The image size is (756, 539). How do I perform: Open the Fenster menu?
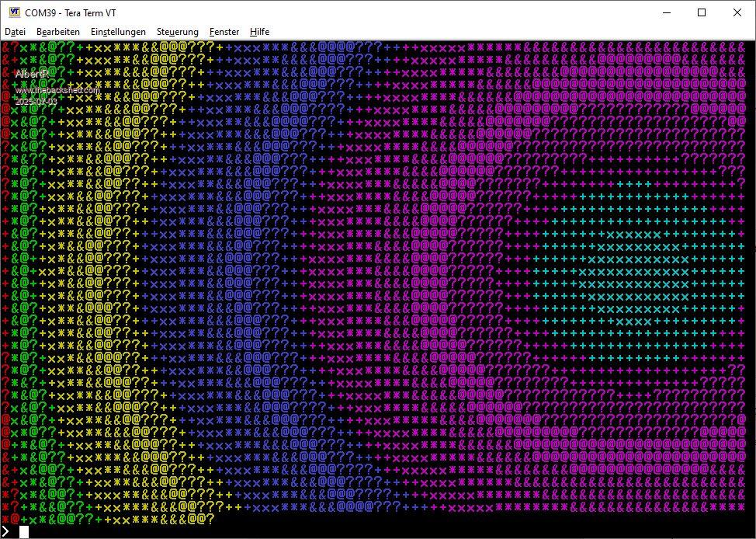(x=224, y=32)
